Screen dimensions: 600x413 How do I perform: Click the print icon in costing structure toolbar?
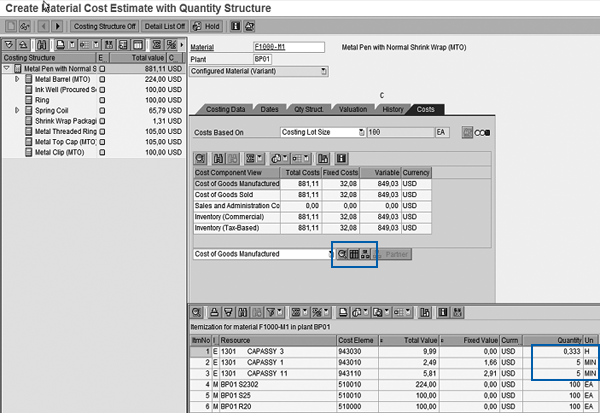click(x=62, y=45)
